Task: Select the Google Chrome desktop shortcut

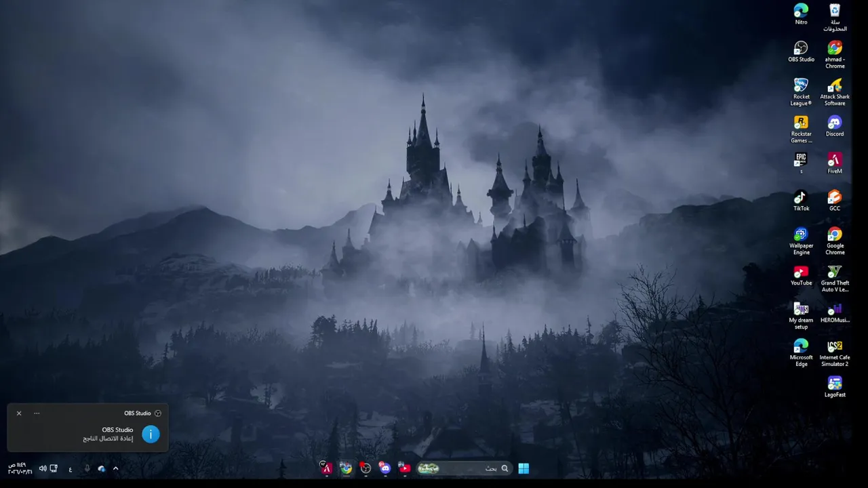Action: click(x=835, y=241)
